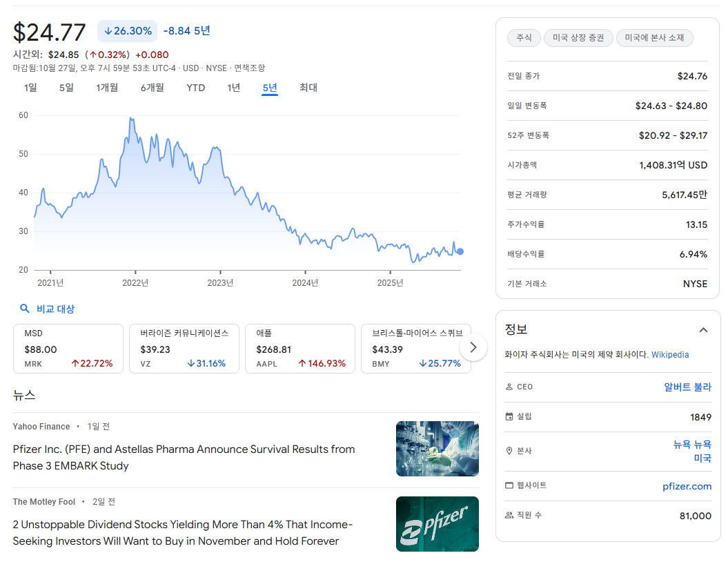Click the 주식 category chip
Viewport: 728px width, 562px height.
click(524, 37)
